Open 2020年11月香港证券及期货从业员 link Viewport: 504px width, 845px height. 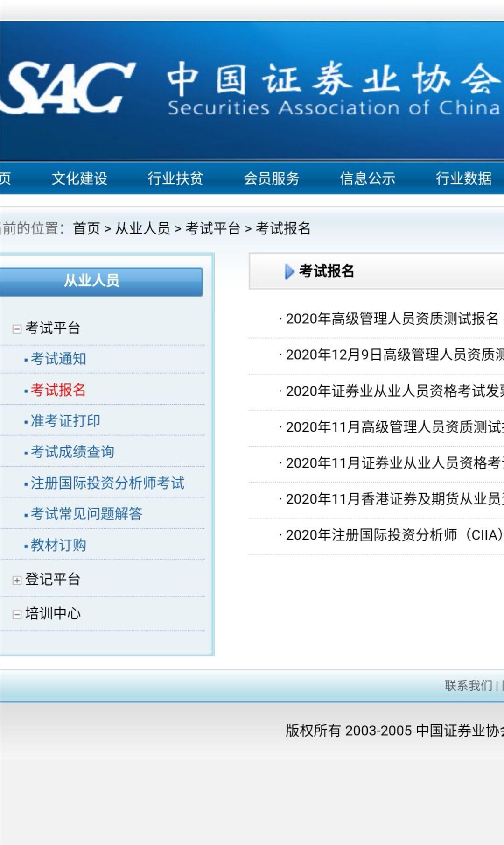pos(395,499)
